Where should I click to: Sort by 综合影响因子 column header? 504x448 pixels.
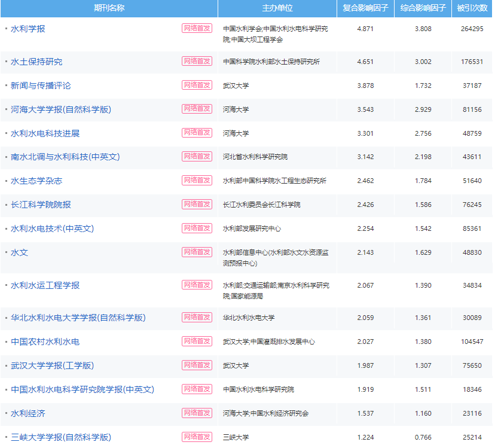[x=423, y=8]
